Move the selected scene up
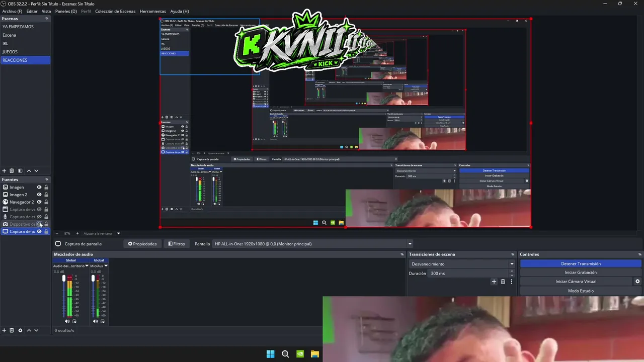Viewport: 644px width, 362px height. click(x=29, y=171)
